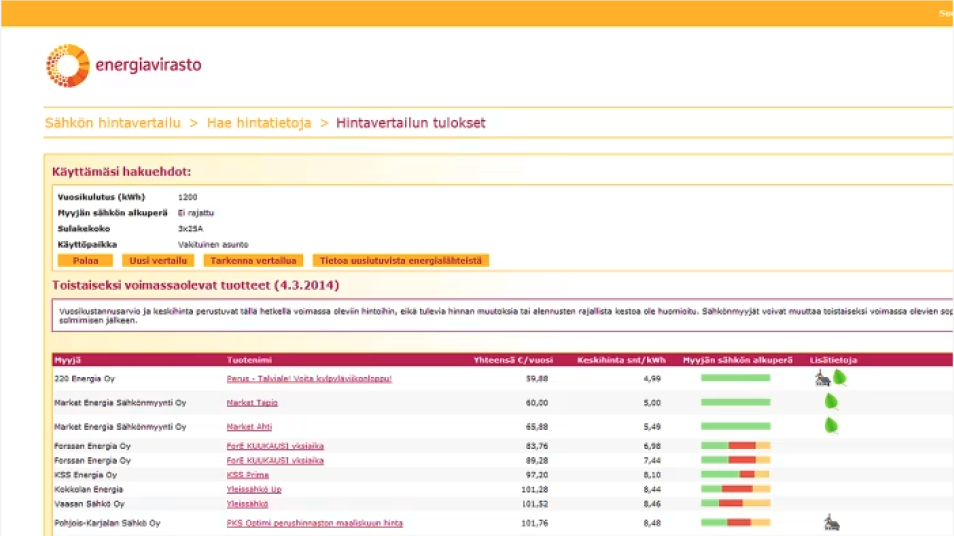Click the origin bar in KSS Energia Oy row
Screen dimensions: 954x536
pyautogui.click(x=736, y=475)
